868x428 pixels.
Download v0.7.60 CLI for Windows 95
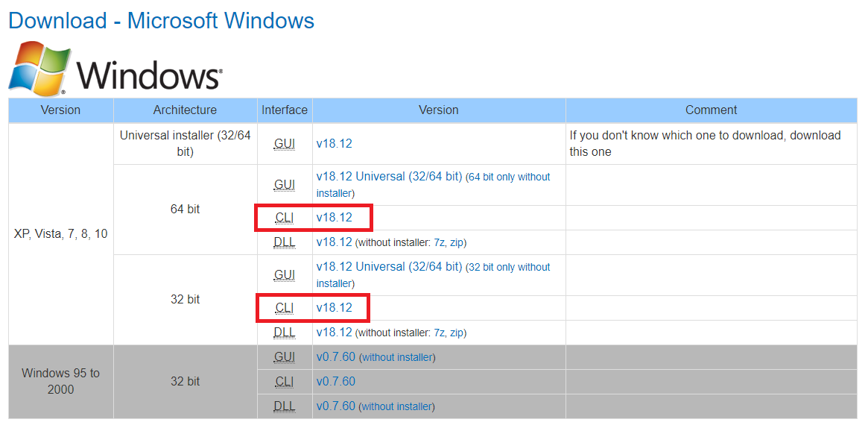[335, 382]
